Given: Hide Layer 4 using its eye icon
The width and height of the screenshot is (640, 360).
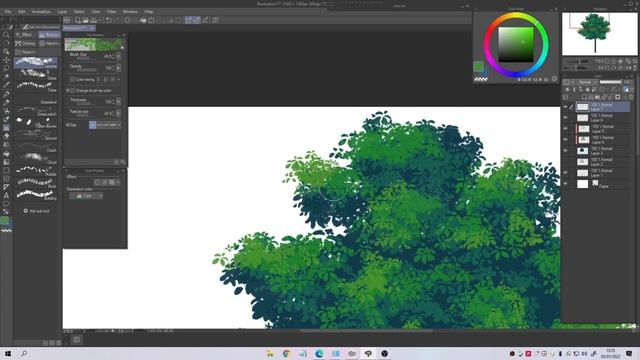Looking at the screenshot, I should pos(565,140).
